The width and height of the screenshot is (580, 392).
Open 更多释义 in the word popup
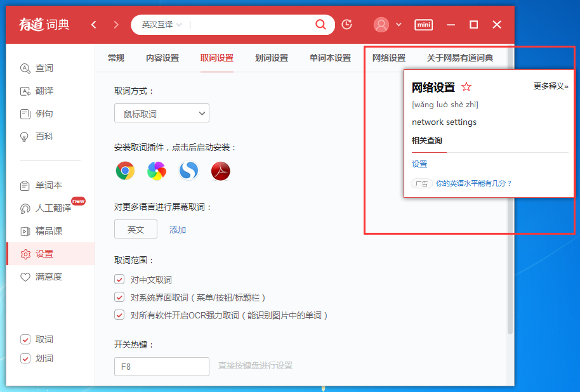[x=550, y=85]
